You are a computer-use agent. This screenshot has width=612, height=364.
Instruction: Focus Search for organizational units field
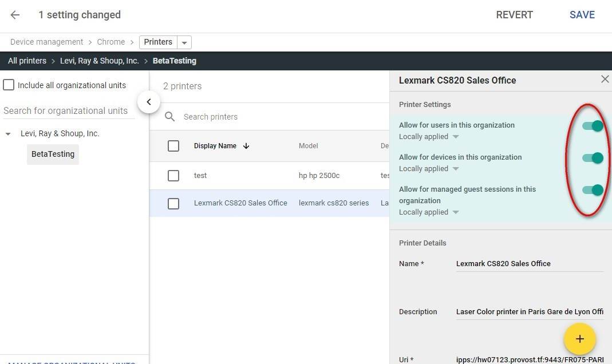tap(69, 111)
